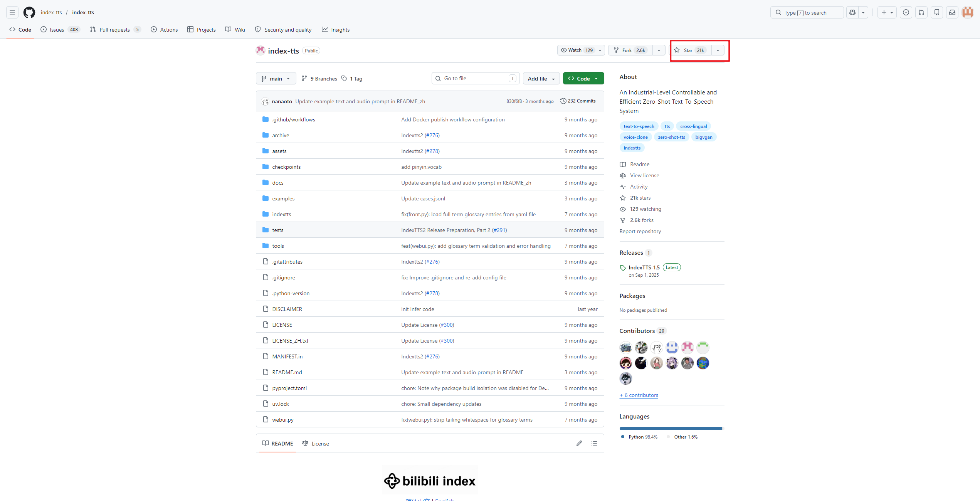Viewport: 980px width, 501px height.
Task: Click the branches icon beside 9 Branches
Action: click(304, 79)
